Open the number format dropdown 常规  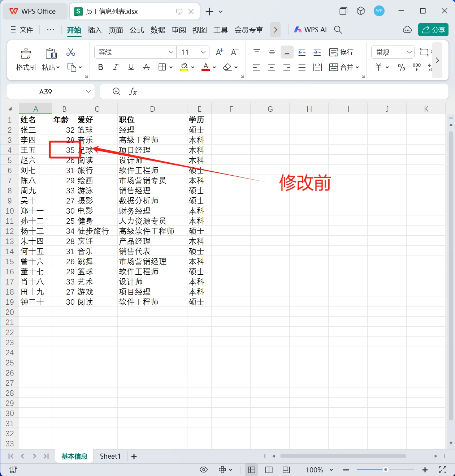[393, 52]
